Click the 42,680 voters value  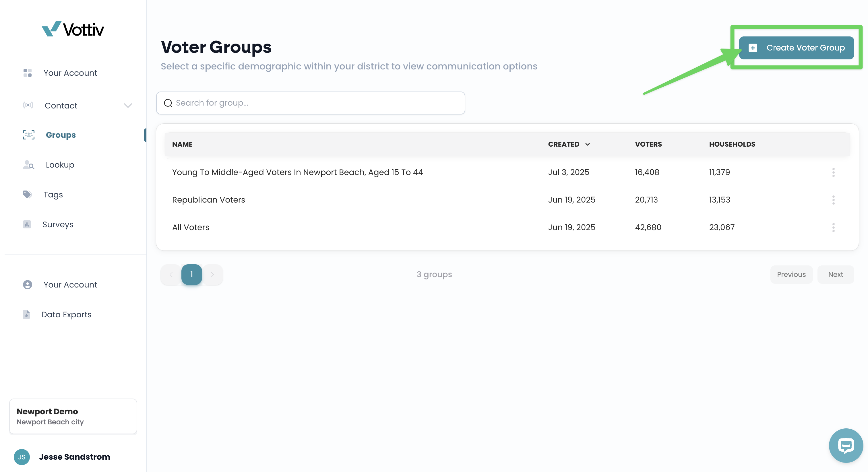pyautogui.click(x=648, y=228)
